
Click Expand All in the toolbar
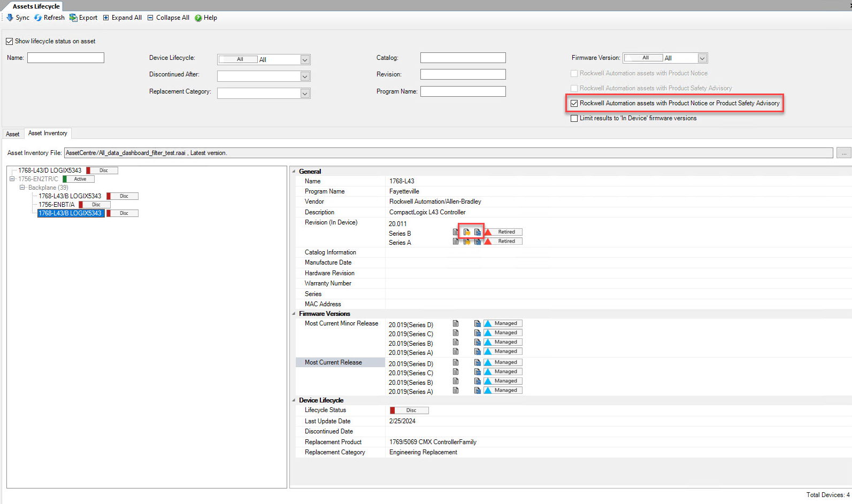pyautogui.click(x=122, y=18)
